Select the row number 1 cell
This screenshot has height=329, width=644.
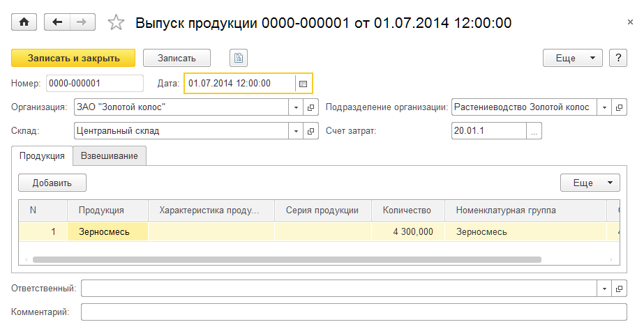click(43, 232)
